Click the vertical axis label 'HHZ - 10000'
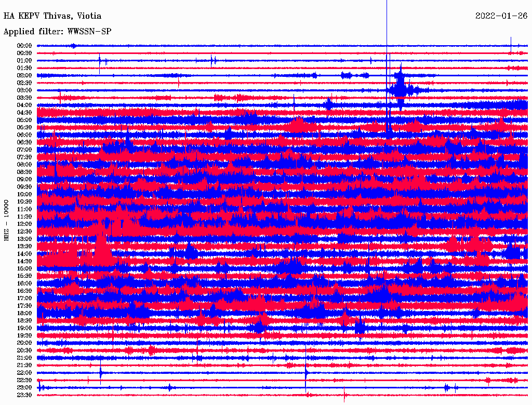Viewport: 532px width, 405px height. (6, 220)
